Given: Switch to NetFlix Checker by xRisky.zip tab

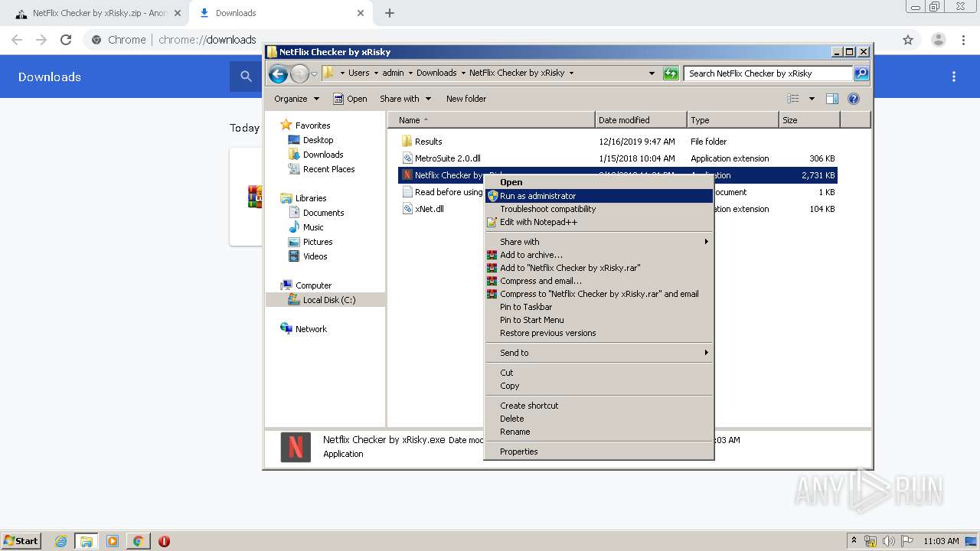Looking at the screenshot, I should [98, 13].
